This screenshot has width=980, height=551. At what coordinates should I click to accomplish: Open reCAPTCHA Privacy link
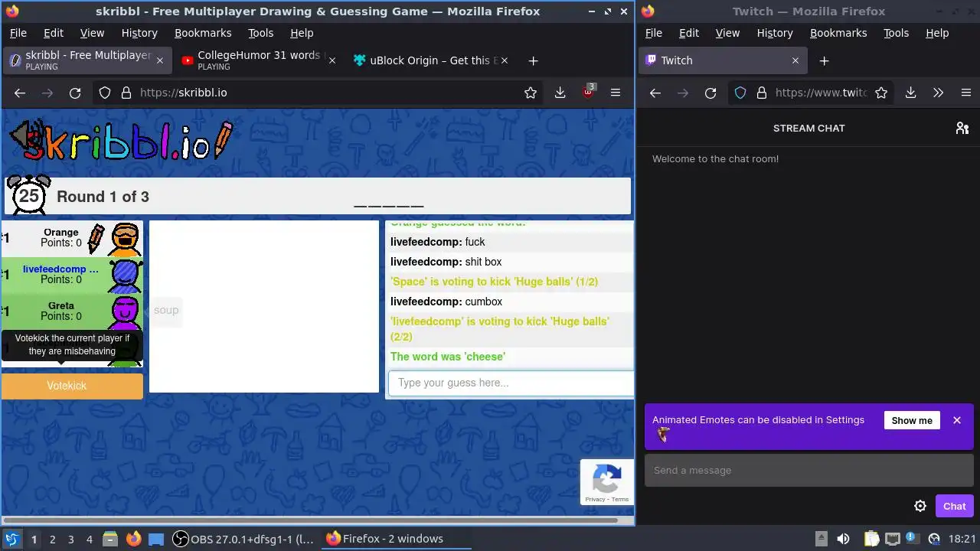coord(595,500)
